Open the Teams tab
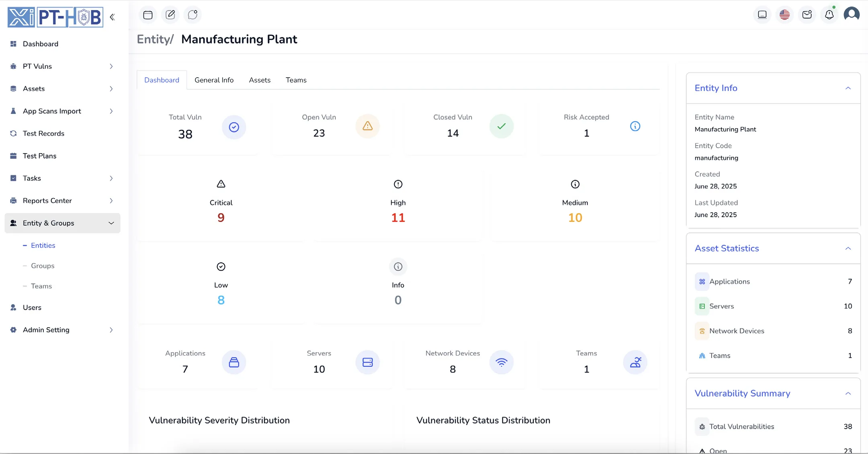The width and height of the screenshot is (868, 454). tap(296, 80)
